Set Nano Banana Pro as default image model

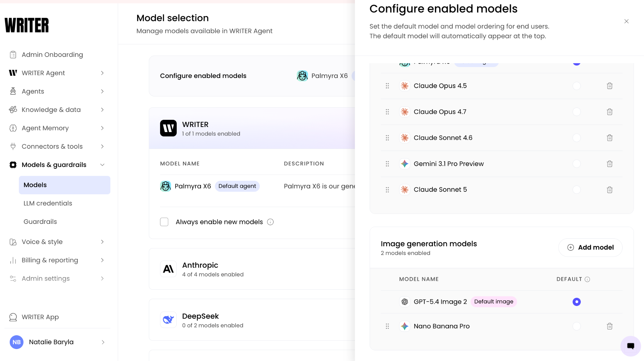[576, 326]
